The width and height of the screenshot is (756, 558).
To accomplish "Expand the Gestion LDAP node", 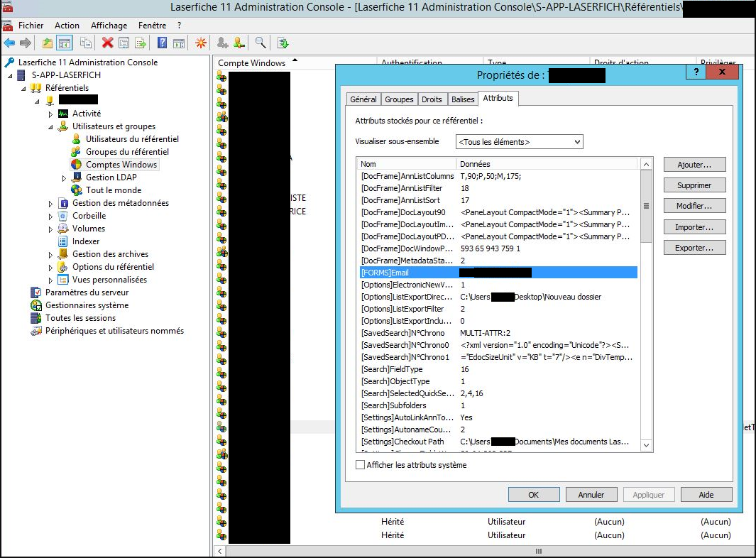I will pos(64,178).
